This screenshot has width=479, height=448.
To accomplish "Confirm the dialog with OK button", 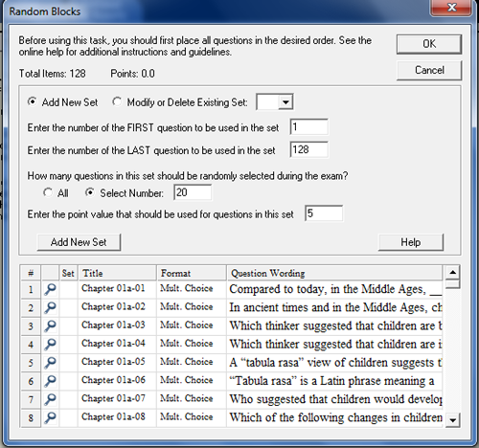I will click(429, 44).
